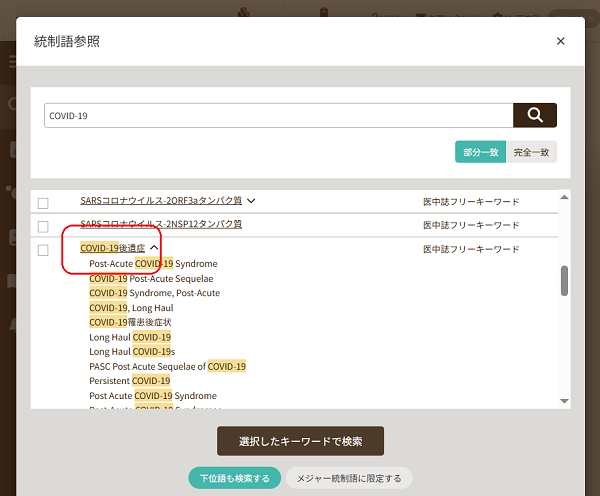This screenshot has height=496, width=600.
Task: Click the results scroll down arrow
Action: 564,401
